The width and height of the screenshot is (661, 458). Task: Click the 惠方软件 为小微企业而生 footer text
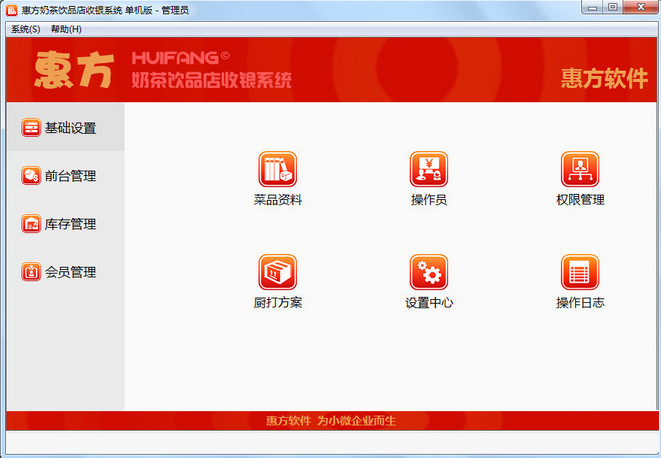point(331,420)
